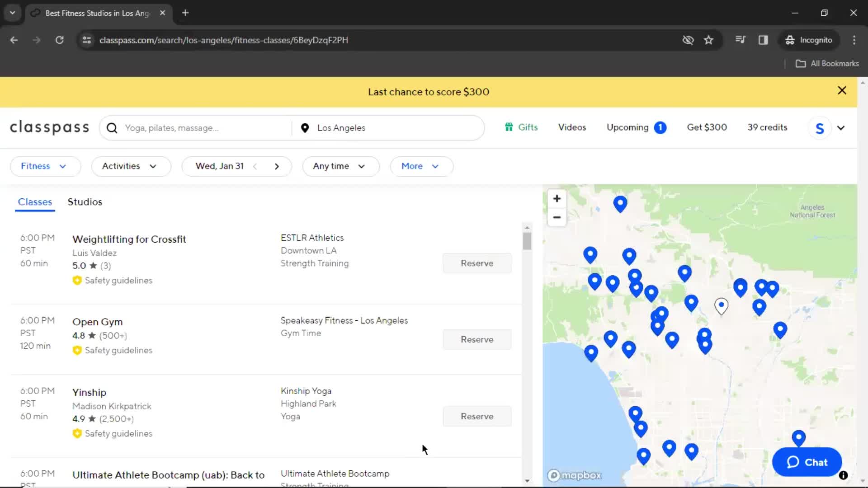Click the map info attribution icon
This screenshot has width=868, height=488.
click(x=843, y=475)
